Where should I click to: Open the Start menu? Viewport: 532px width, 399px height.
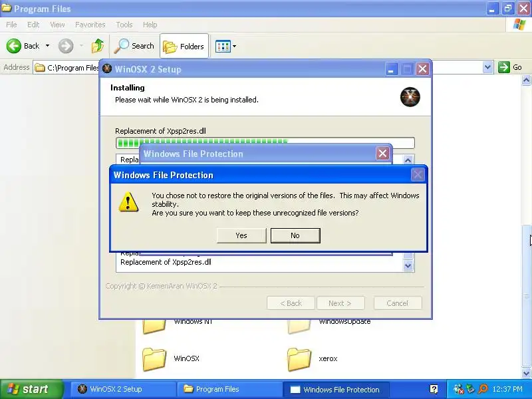click(31, 389)
